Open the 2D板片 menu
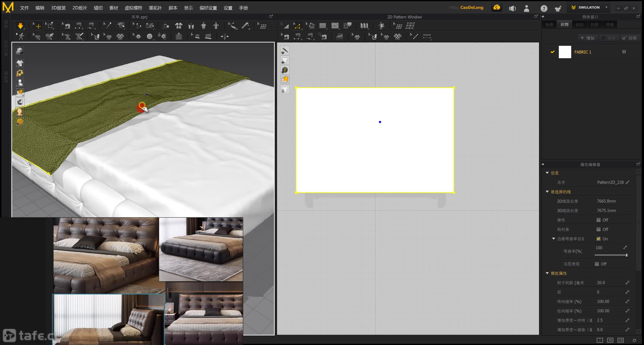The height and width of the screenshot is (345, 644). [79, 8]
